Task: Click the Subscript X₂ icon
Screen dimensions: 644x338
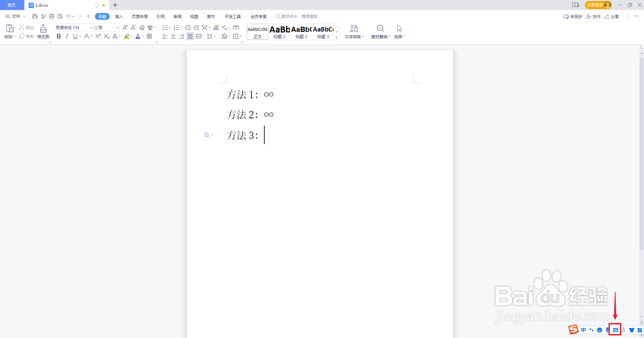Action: (x=107, y=36)
